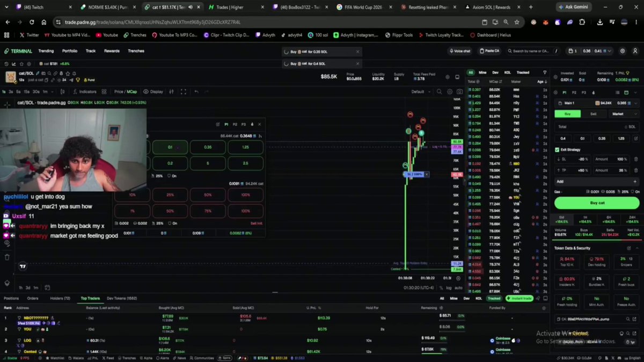
Task: Go to the Portfolio page
Action: click(x=70, y=51)
